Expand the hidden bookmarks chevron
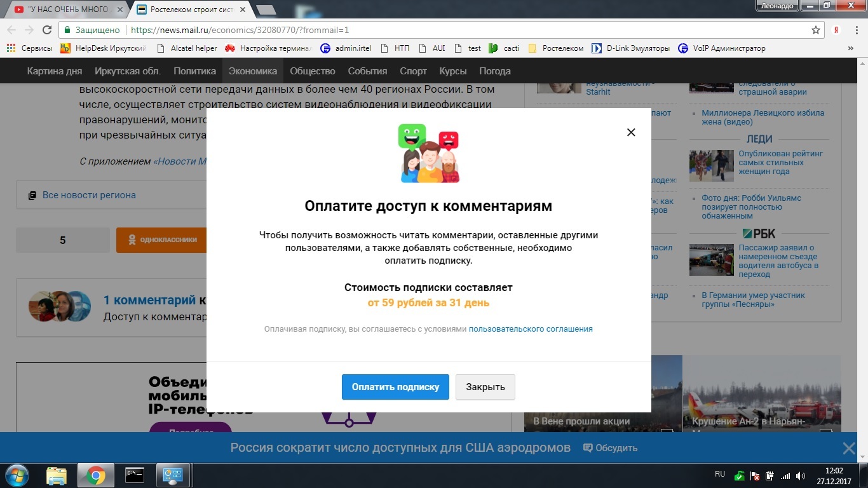The image size is (868, 488). pos(851,48)
